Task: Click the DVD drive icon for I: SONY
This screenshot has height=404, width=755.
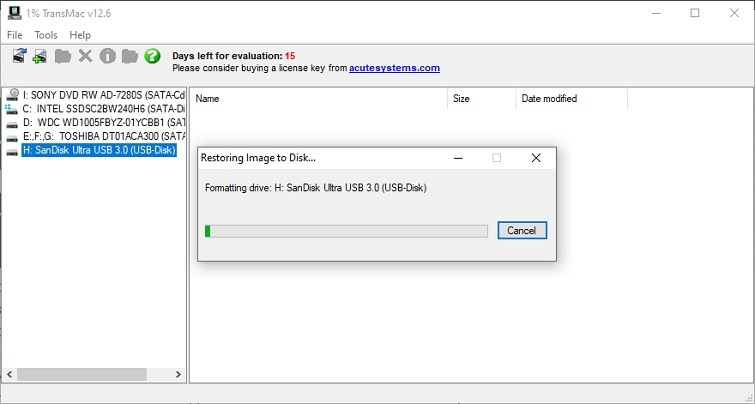Action: (x=13, y=94)
